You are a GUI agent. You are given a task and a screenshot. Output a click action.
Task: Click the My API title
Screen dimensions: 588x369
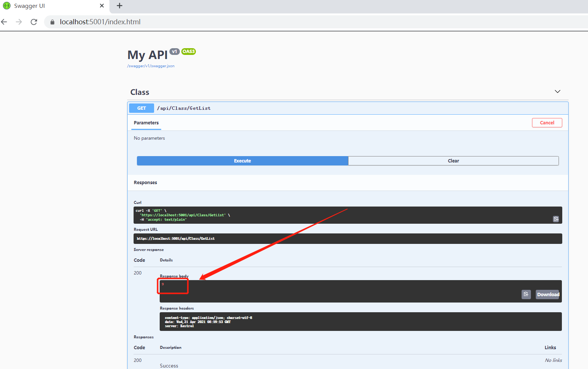click(x=147, y=55)
